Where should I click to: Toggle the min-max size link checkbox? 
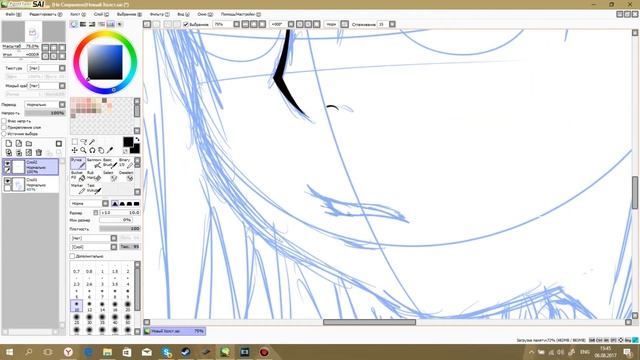96,213
